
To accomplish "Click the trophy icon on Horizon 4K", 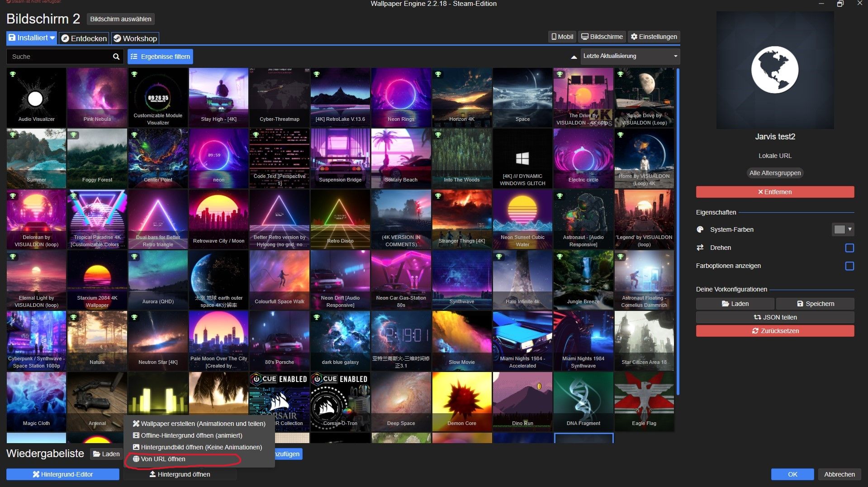I will click(438, 74).
